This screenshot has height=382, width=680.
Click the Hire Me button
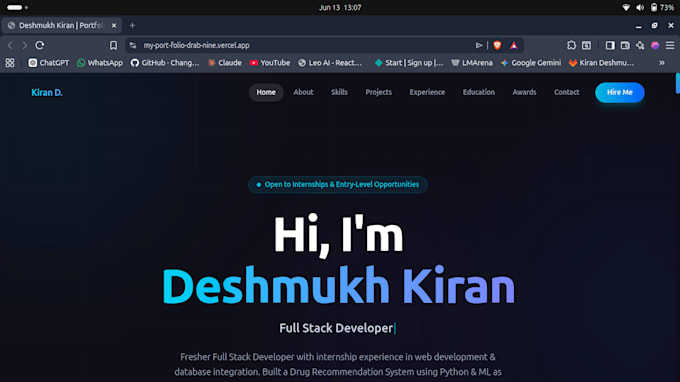tap(620, 92)
